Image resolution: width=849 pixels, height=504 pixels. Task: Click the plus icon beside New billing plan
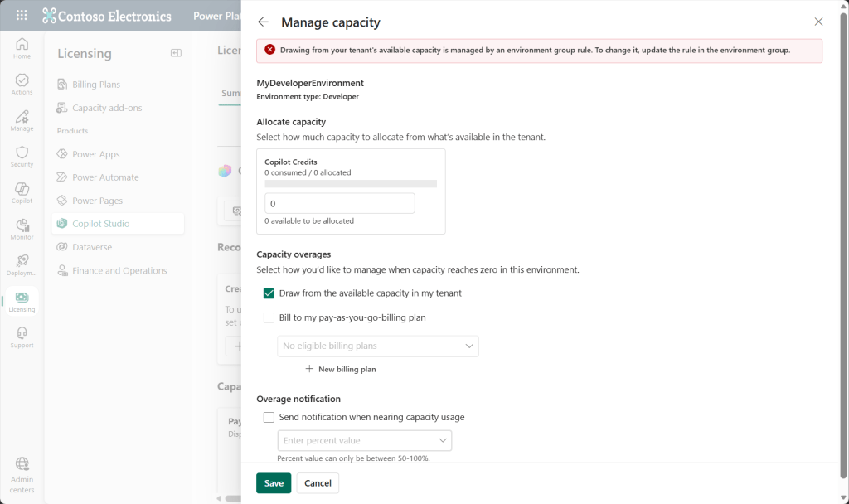coord(309,369)
